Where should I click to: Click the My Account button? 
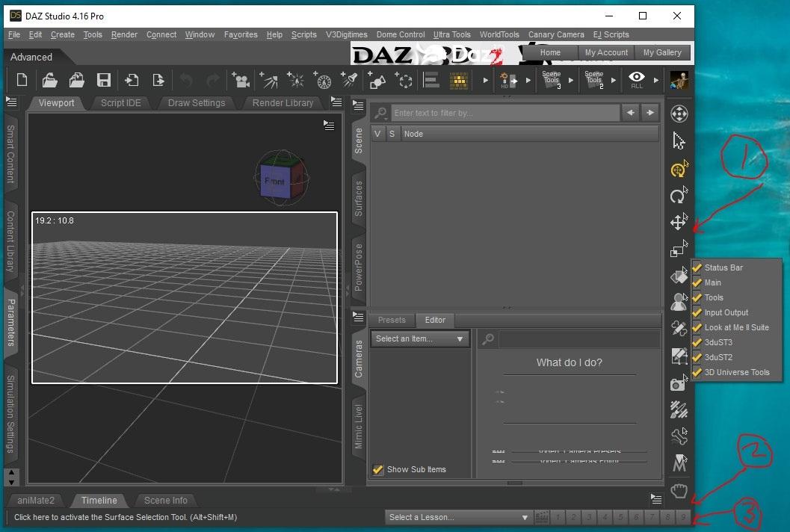606,52
